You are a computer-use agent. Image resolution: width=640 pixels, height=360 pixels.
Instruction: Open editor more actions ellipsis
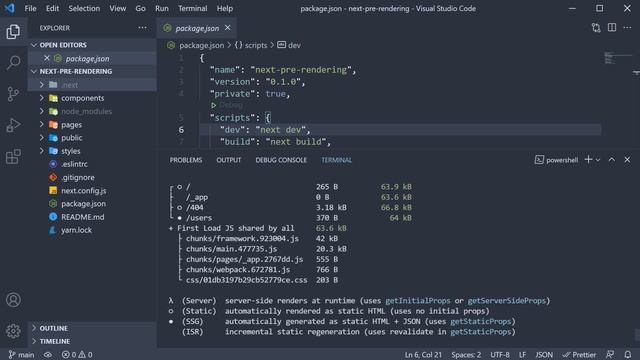(627, 28)
